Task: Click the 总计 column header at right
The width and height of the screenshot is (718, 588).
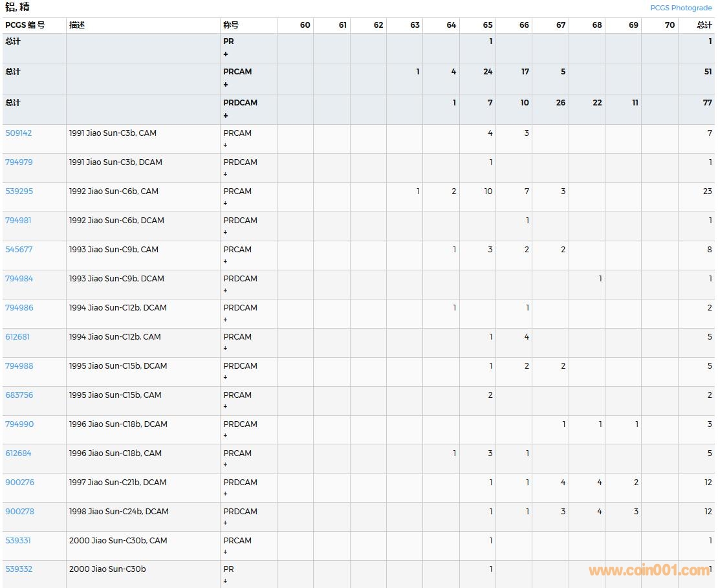Action: click(x=704, y=25)
